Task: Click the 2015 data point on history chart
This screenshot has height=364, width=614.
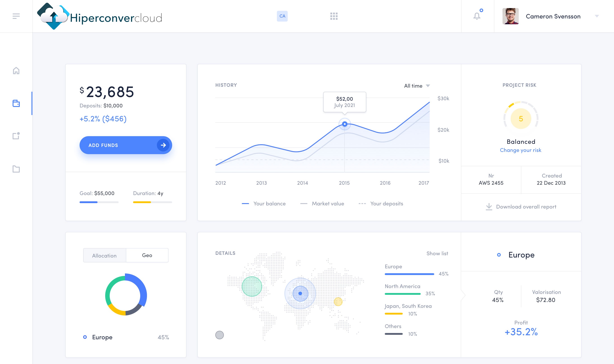Action: 345,124
